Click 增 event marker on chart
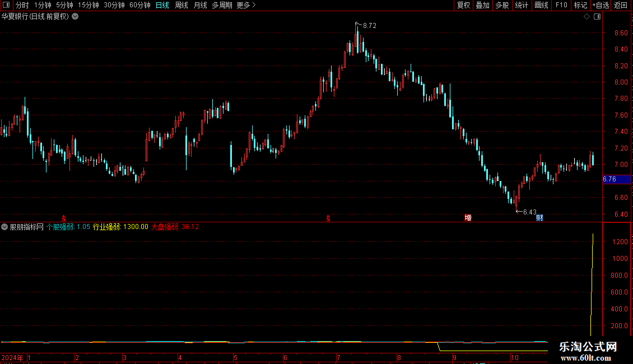The height and width of the screenshot is (364, 633). point(468,218)
